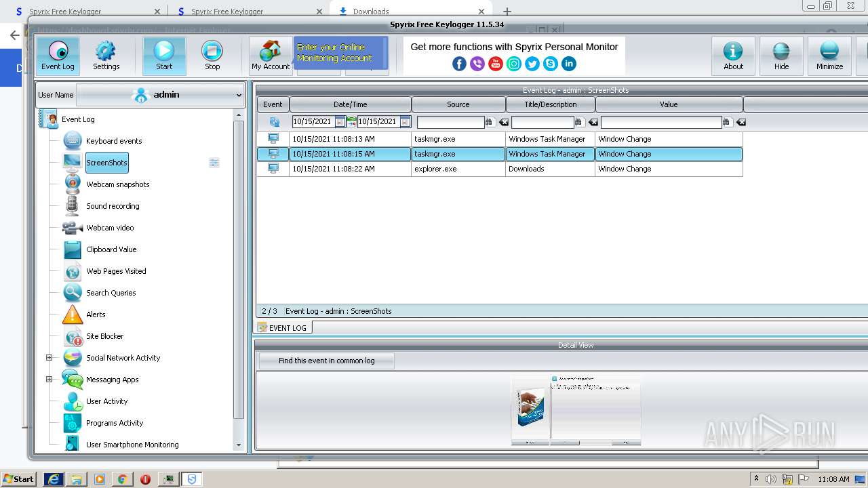Click the Skype icon in the banner
Viewport: 868px width, 488px height.
pyautogui.click(x=551, y=64)
